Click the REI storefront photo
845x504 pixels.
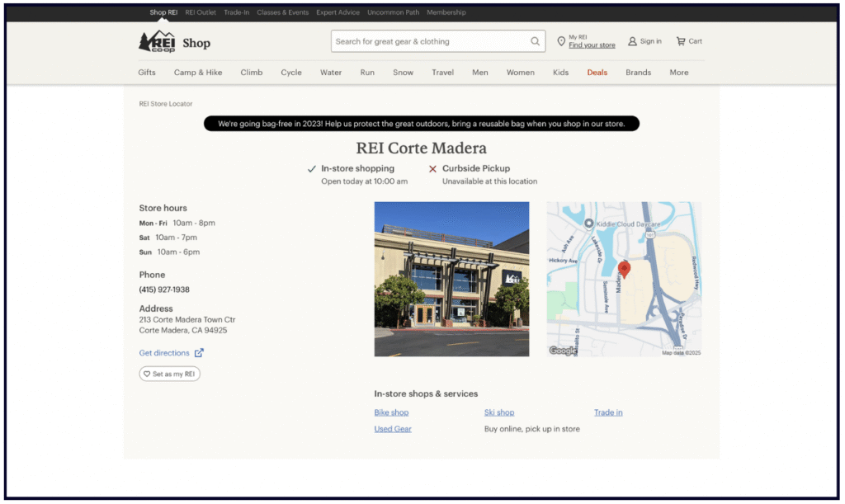pos(451,279)
